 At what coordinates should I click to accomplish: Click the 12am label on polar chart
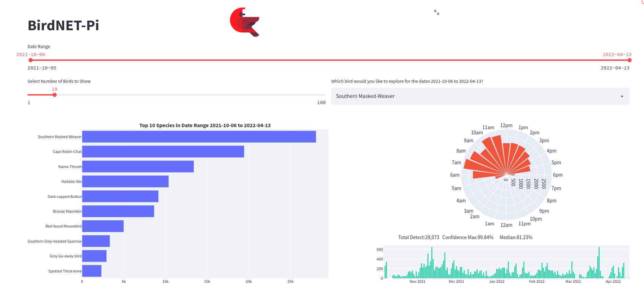pos(506,225)
